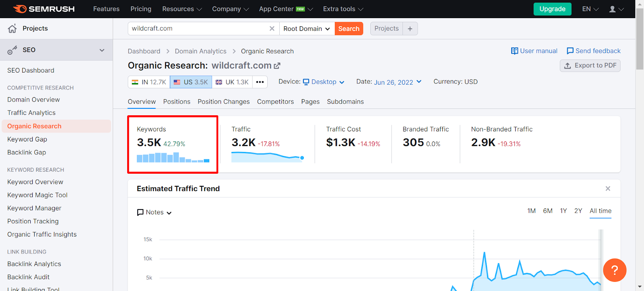Select the IN 12.7K database
Viewport: 644px width, 291px height.
point(149,82)
